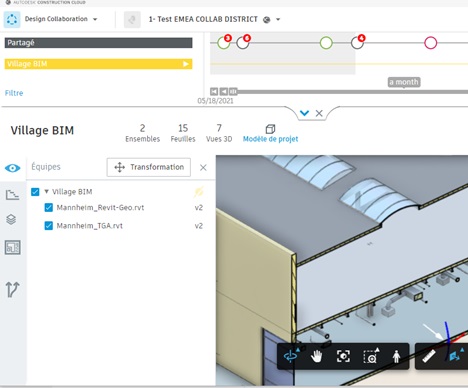
Task: Close the timeline panel with X
Action: coord(319,113)
